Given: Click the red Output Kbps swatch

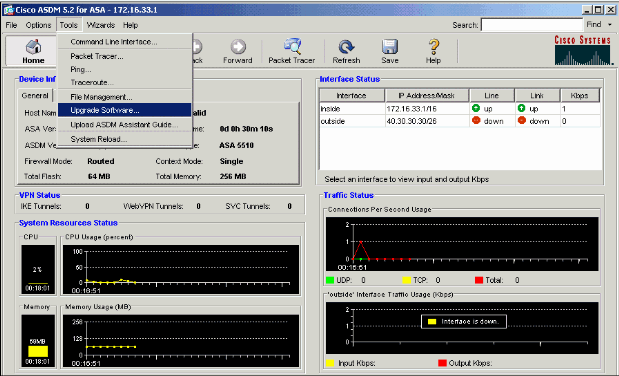Looking at the screenshot, I should click(442, 363).
